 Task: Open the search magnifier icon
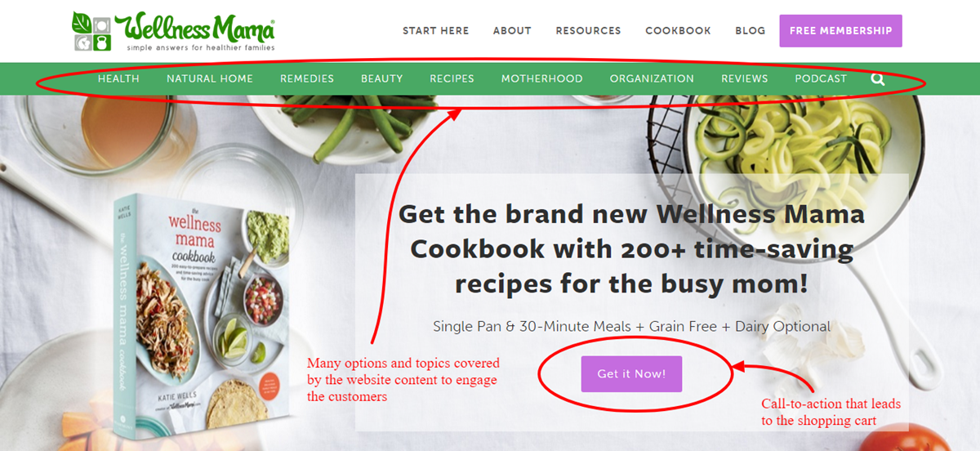coord(878,79)
